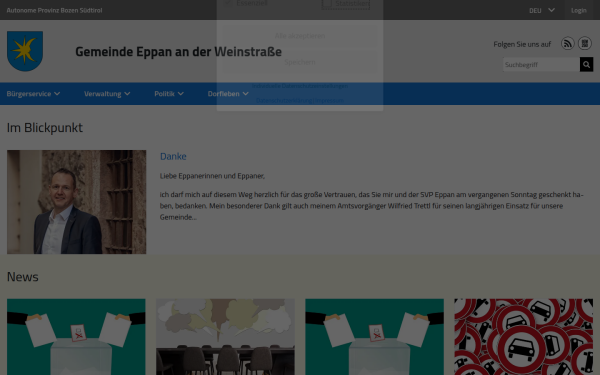Click the Login link
Image resolution: width=600 pixels, height=375 pixels.
579,10
